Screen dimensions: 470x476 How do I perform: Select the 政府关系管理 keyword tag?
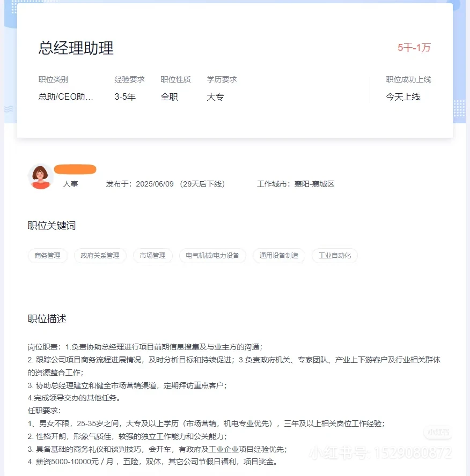pyautogui.click(x=100, y=256)
